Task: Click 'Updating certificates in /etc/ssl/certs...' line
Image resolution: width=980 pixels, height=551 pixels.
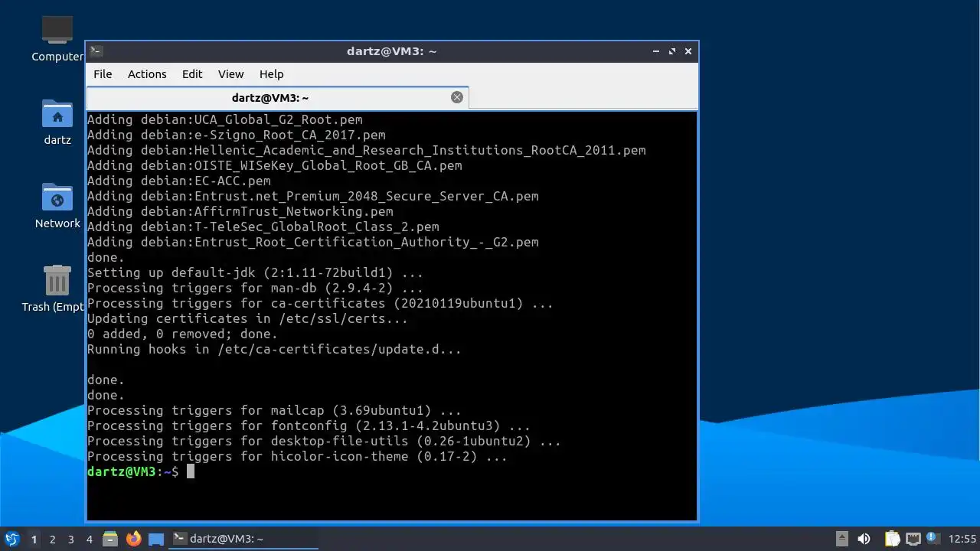Action: (x=247, y=318)
